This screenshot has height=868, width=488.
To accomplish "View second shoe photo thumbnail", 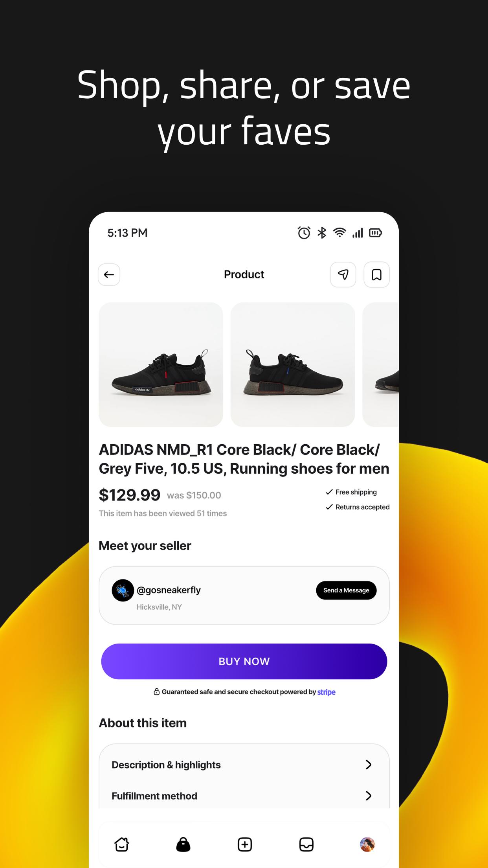I will tap(293, 364).
